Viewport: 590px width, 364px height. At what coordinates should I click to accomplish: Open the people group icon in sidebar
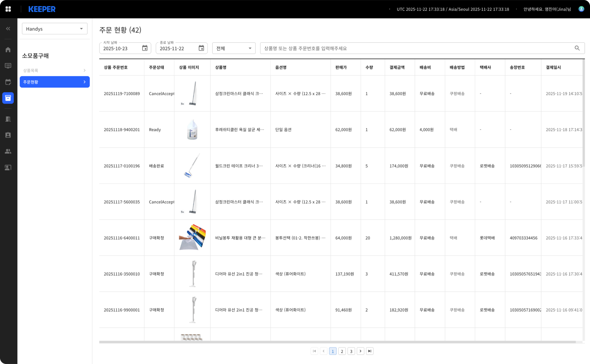(8, 151)
